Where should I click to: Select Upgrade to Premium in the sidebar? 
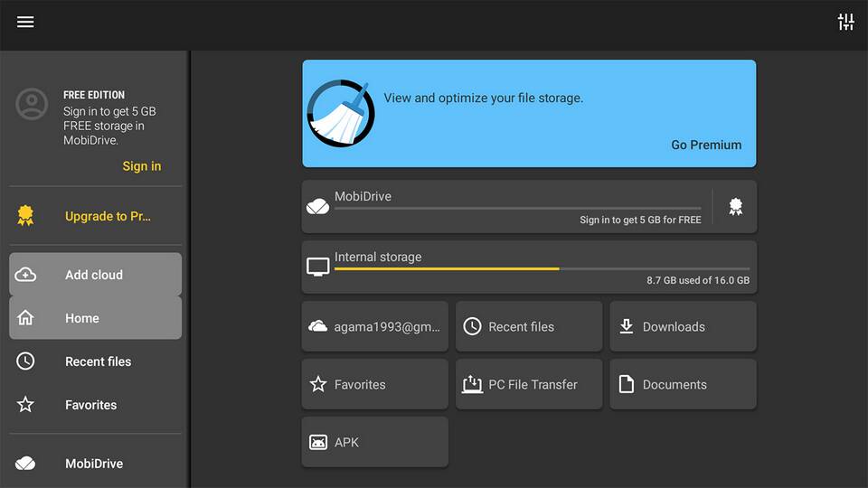coord(95,216)
